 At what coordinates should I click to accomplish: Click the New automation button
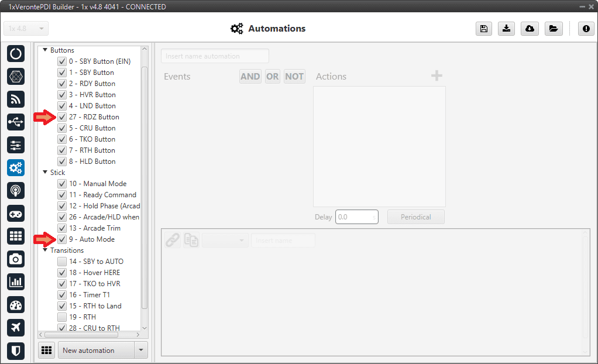95,351
